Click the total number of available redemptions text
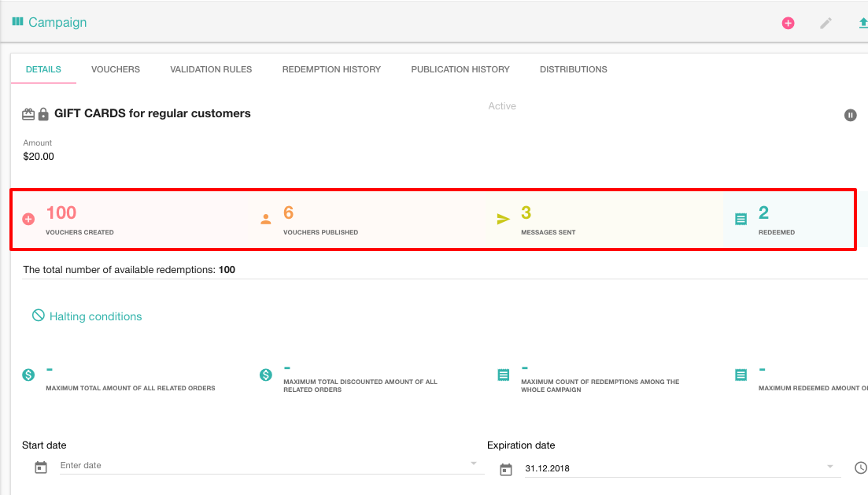868x495 pixels. 129,270
